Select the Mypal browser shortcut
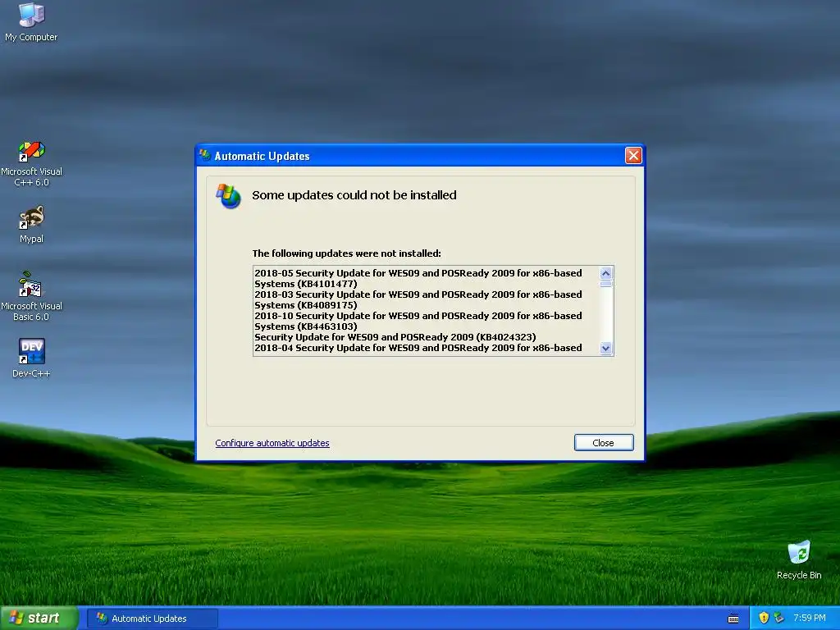Viewport: 840px width, 630px height. pyautogui.click(x=31, y=224)
